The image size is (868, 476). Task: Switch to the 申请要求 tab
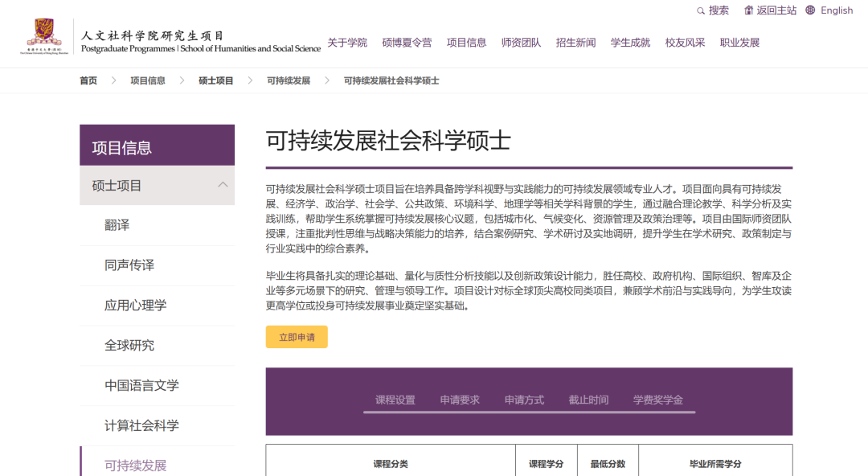459,399
